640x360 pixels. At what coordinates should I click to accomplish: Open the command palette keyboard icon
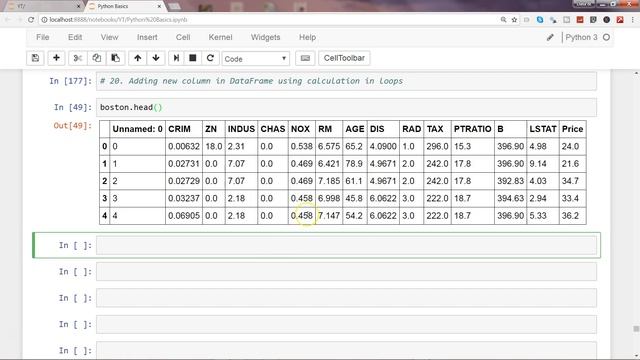coord(305,58)
